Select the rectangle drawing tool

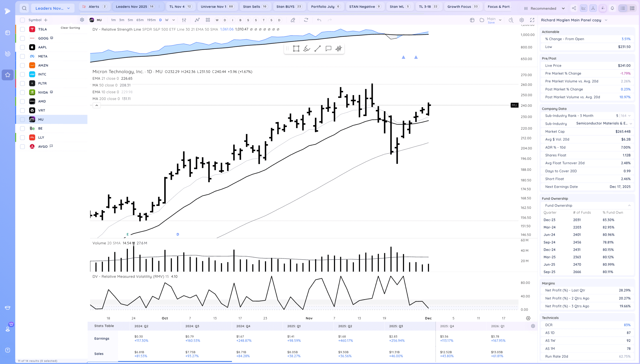(296, 48)
